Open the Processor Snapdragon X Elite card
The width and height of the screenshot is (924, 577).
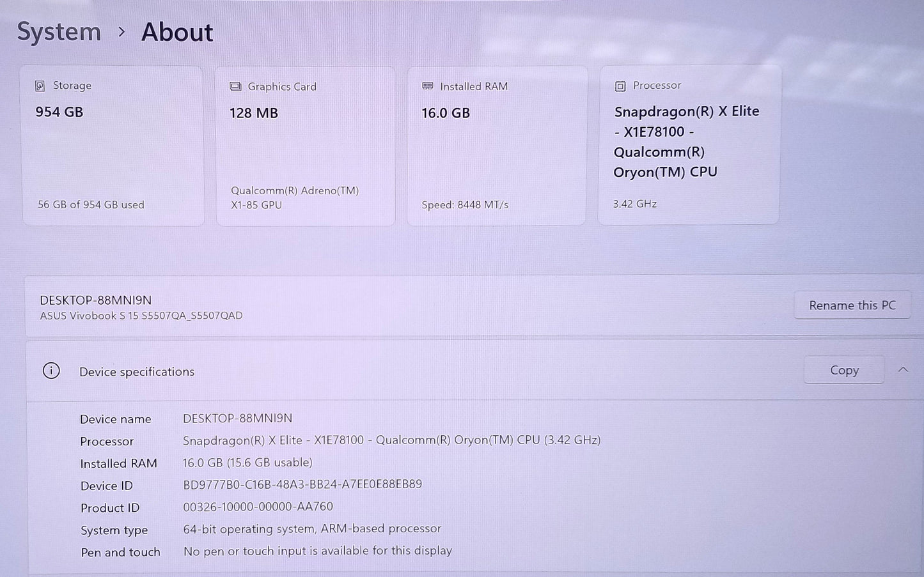[689, 144]
